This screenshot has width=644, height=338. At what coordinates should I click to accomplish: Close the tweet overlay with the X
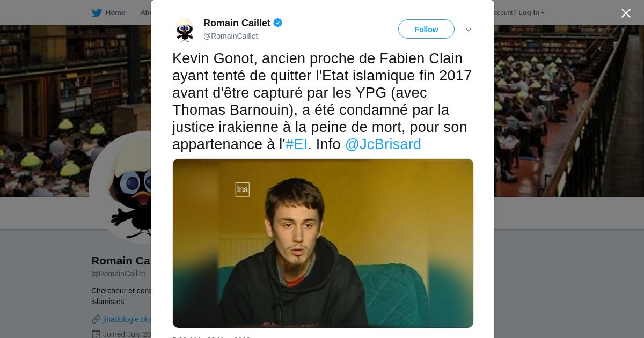[626, 13]
